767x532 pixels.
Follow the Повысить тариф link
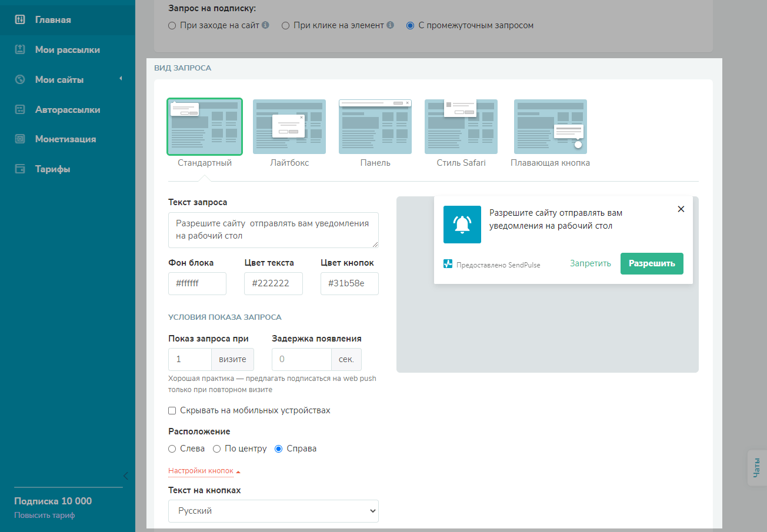tap(45, 516)
